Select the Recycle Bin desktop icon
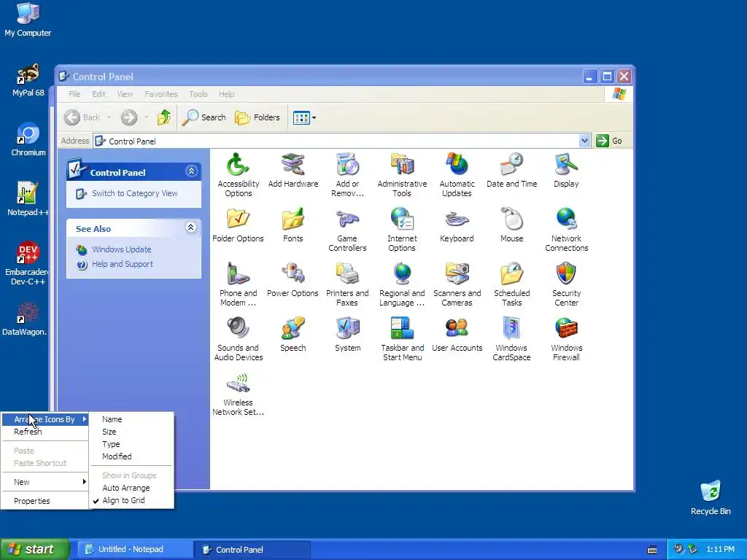This screenshot has width=747, height=560. [x=711, y=497]
